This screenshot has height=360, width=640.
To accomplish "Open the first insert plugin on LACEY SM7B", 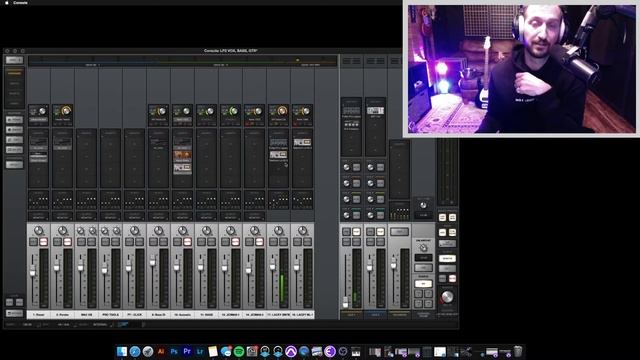I will click(278, 143).
